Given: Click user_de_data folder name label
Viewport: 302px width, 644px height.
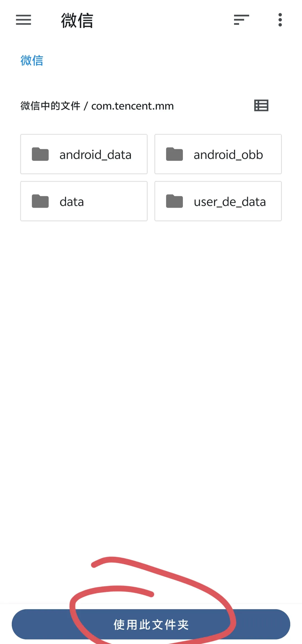Looking at the screenshot, I should (230, 202).
